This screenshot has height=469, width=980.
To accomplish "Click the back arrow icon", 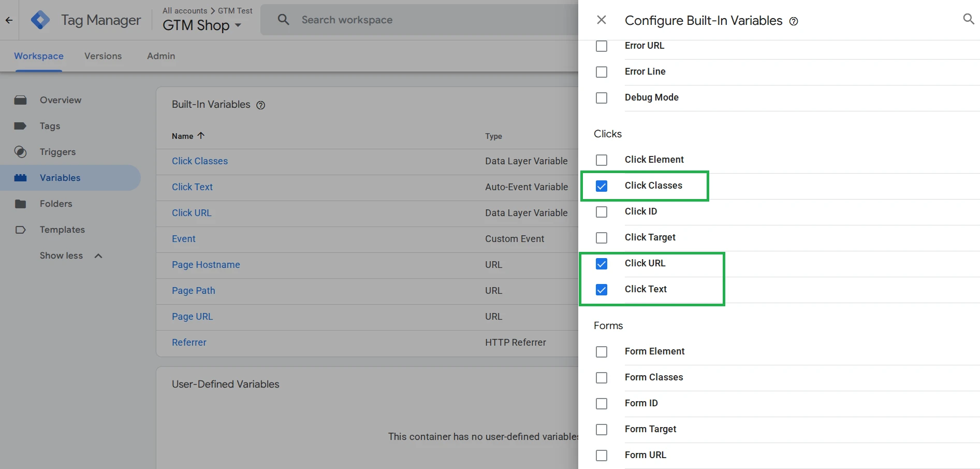I will pyautogui.click(x=9, y=20).
